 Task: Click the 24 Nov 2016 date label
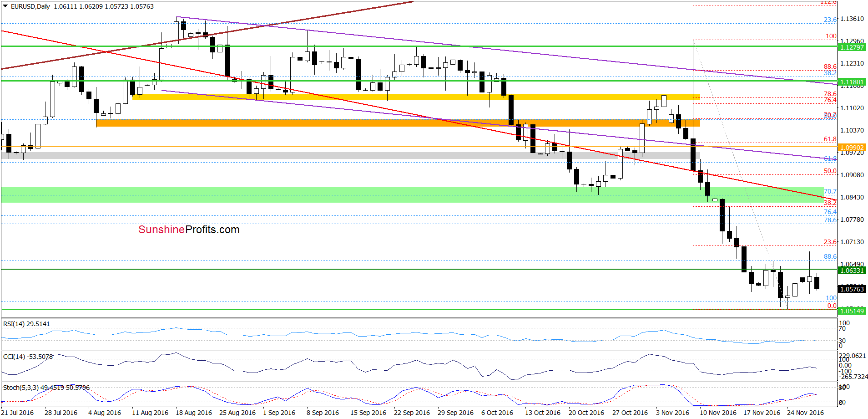[805, 413]
